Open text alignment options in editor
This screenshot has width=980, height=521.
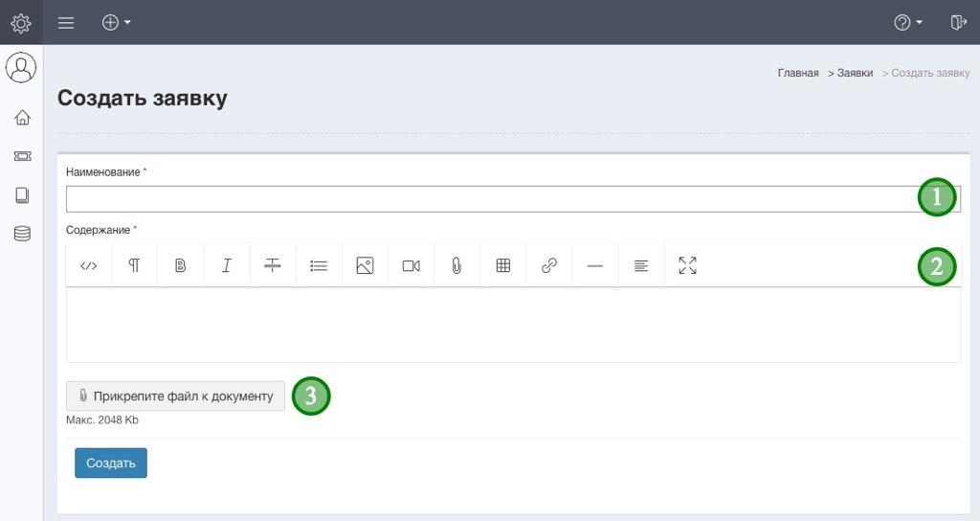pos(641,266)
